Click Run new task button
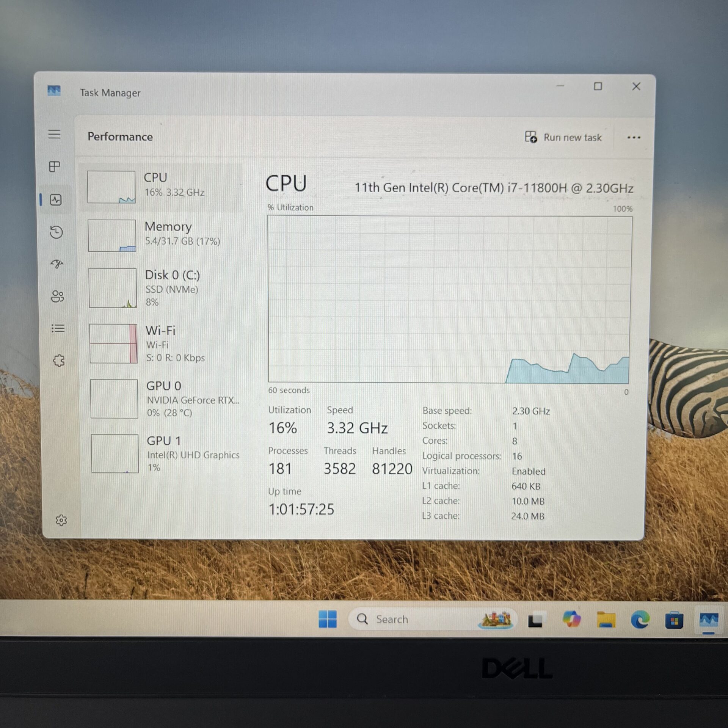Screen dimensions: 728x728 [563, 137]
